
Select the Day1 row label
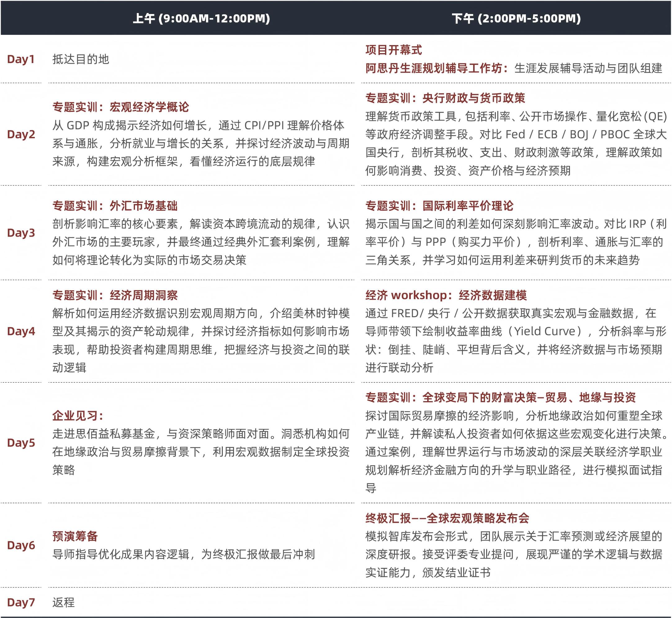(21, 59)
